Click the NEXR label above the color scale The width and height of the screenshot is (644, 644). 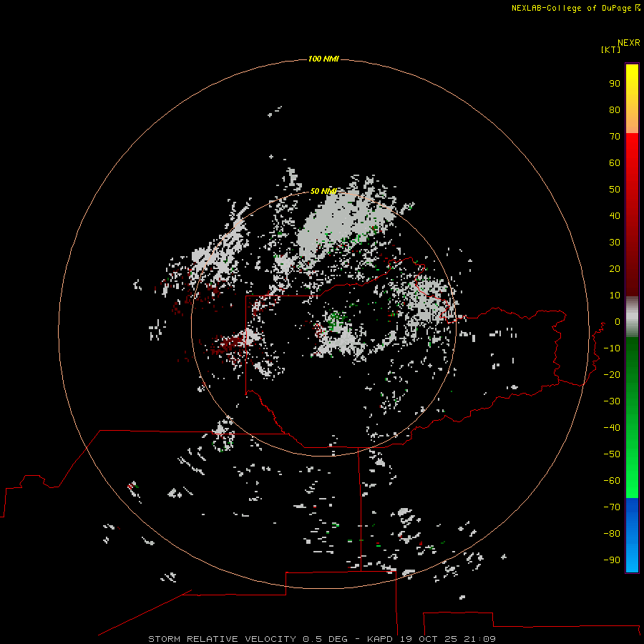(x=628, y=43)
